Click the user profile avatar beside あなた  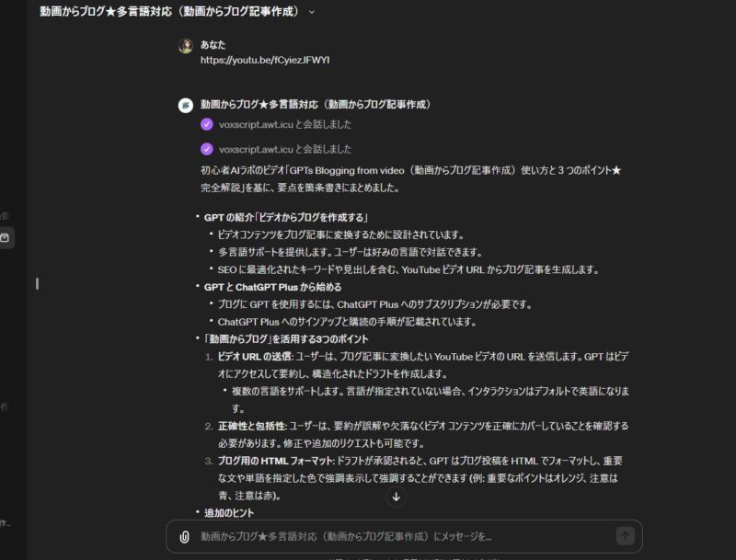(186, 46)
